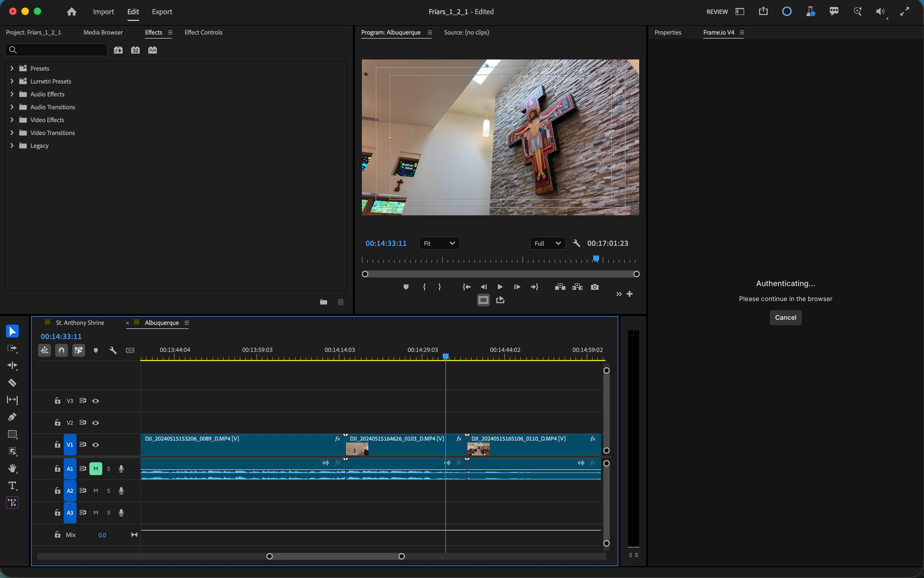Screen dimensions: 924x578
Task: Select the Ripple Edit tool
Action: coord(12,365)
